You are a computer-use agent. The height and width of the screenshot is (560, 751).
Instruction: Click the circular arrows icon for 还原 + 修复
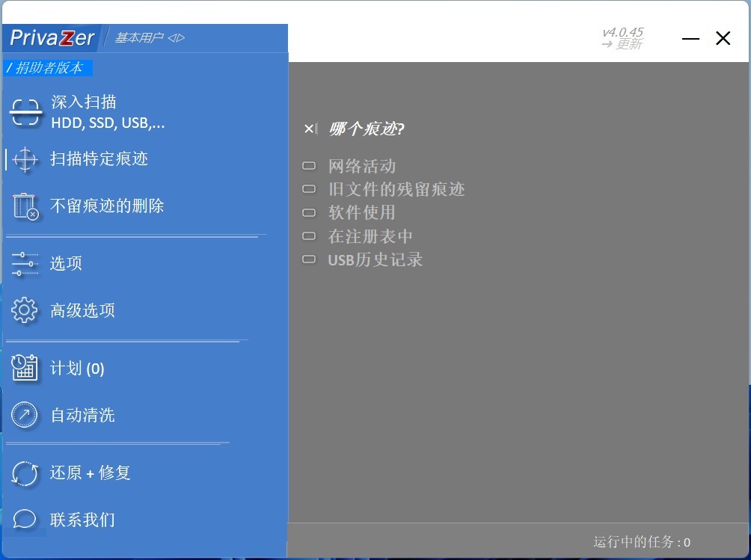[x=25, y=473]
